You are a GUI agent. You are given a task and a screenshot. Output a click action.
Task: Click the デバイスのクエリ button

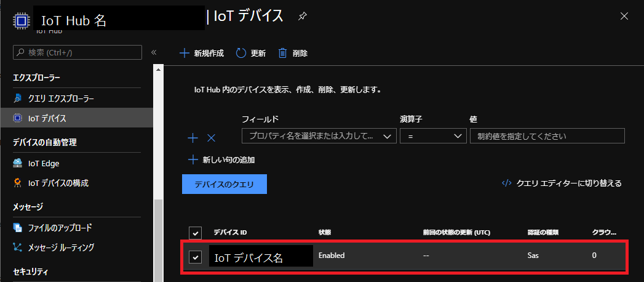pyautogui.click(x=225, y=184)
